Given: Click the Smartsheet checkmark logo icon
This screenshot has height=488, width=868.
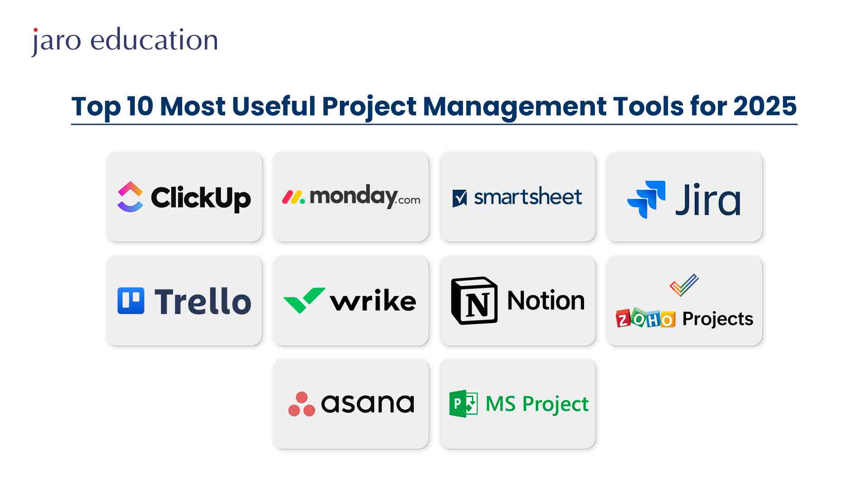Looking at the screenshot, I should (x=460, y=196).
